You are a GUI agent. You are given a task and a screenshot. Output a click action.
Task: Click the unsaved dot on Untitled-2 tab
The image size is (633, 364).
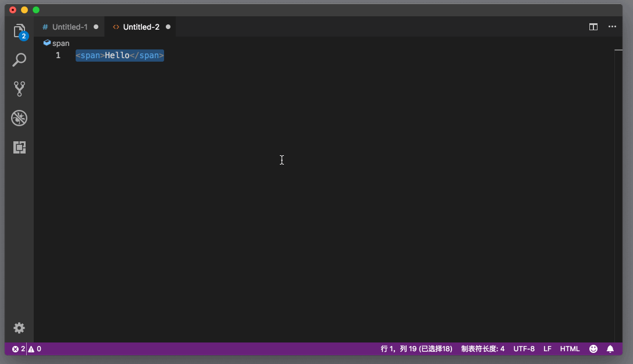pos(168,27)
